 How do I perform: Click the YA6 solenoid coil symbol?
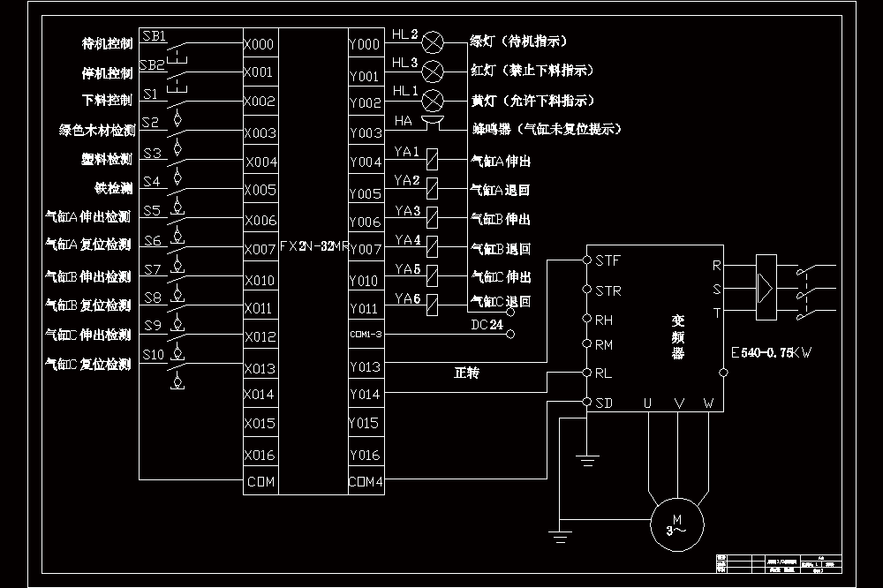coord(432,305)
